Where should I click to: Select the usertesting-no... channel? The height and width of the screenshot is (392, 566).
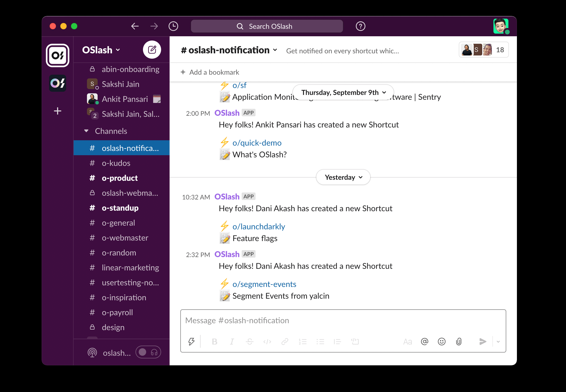(122, 283)
